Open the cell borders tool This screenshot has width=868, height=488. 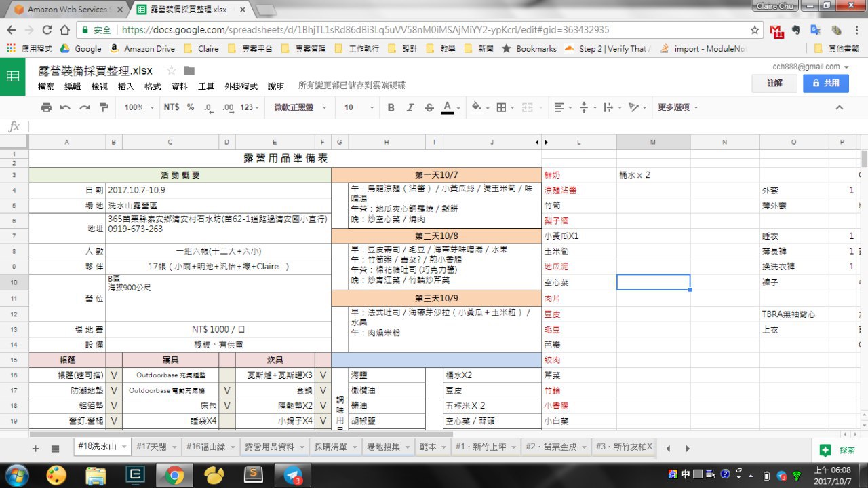502,107
